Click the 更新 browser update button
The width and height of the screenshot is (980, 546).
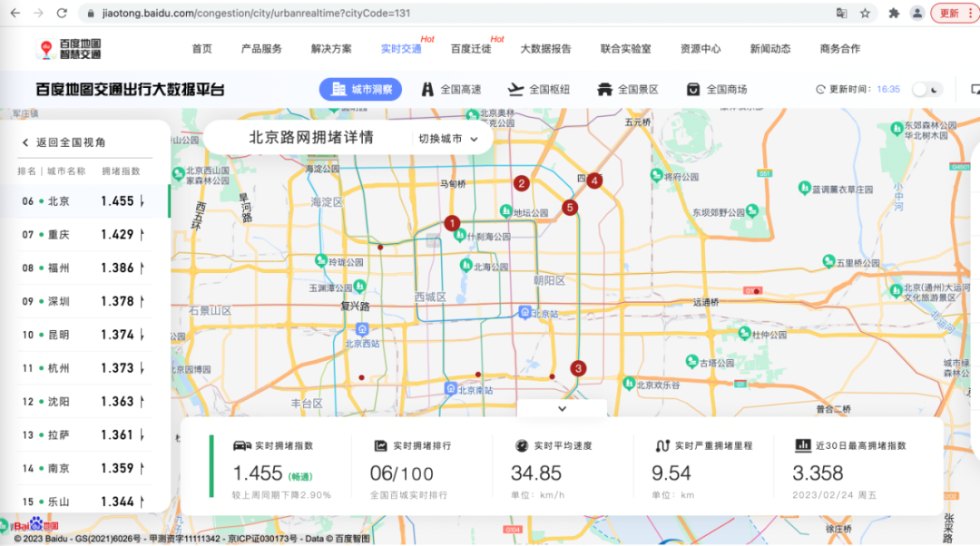[954, 13]
